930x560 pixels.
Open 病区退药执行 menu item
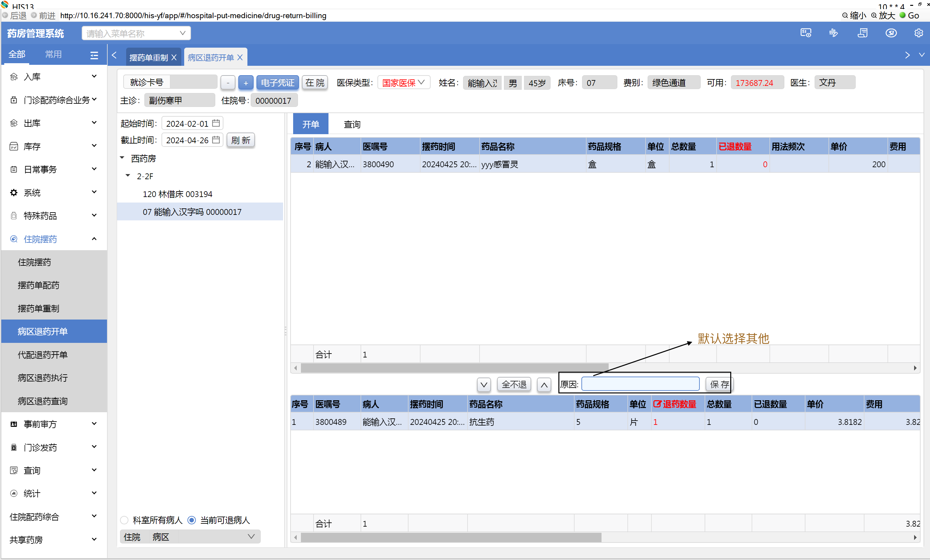[43, 378]
